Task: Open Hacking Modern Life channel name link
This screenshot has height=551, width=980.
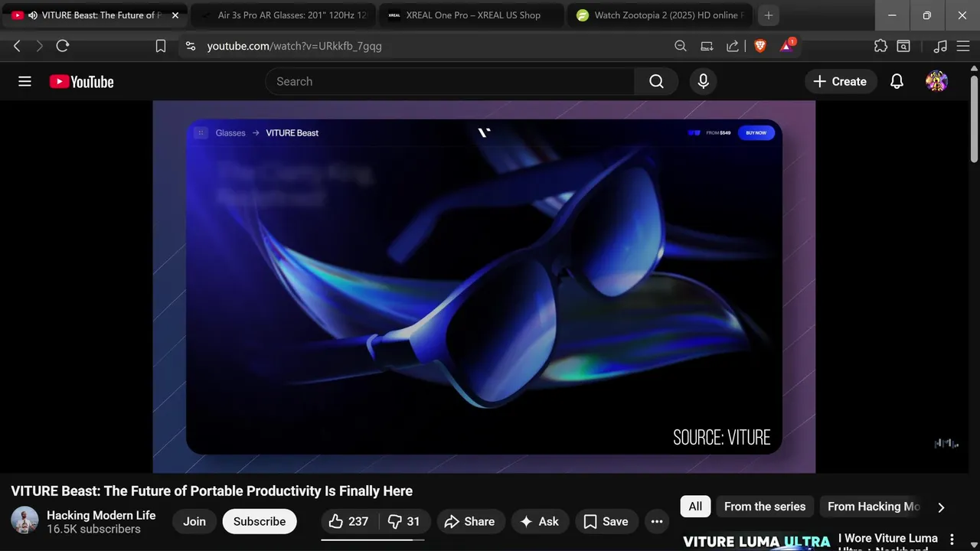Action: pos(101,515)
